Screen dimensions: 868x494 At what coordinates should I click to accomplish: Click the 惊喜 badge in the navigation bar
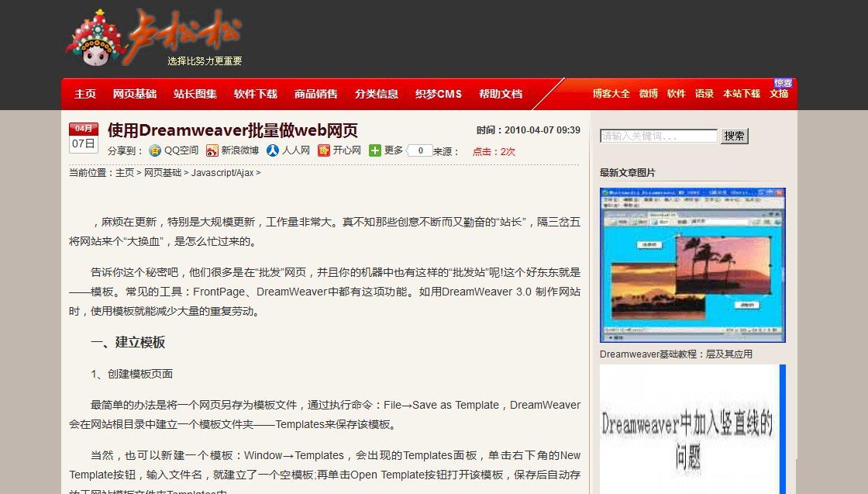(x=784, y=83)
